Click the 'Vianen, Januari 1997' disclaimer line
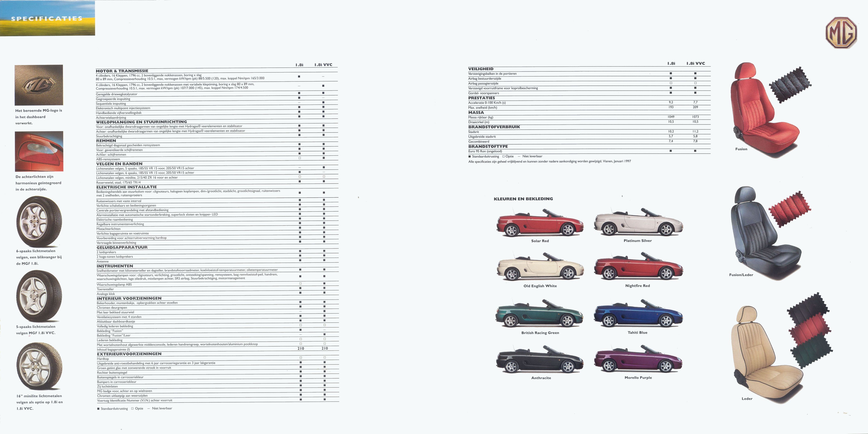868x434 pixels. point(550,161)
